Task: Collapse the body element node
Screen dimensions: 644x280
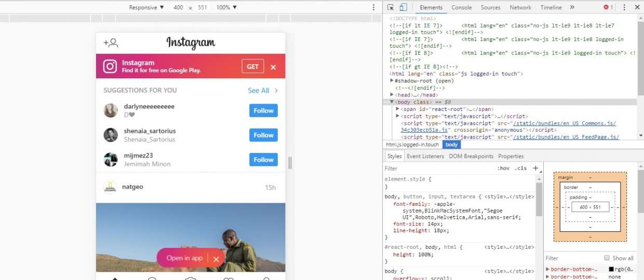Action: click(x=392, y=102)
